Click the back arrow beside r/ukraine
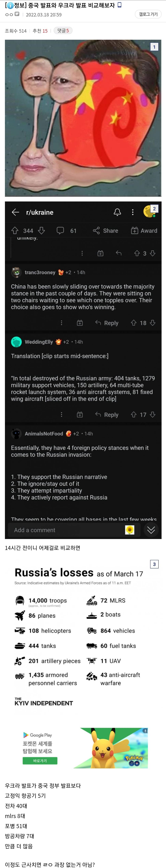The width and height of the screenshot is (166, 868). pyautogui.click(x=16, y=212)
